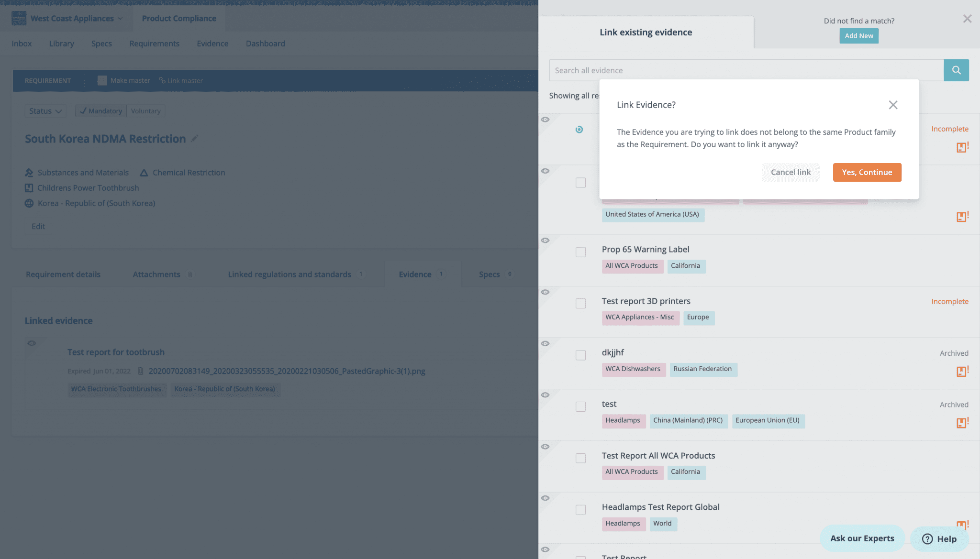Toggle the Make master checkbox

click(x=102, y=80)
